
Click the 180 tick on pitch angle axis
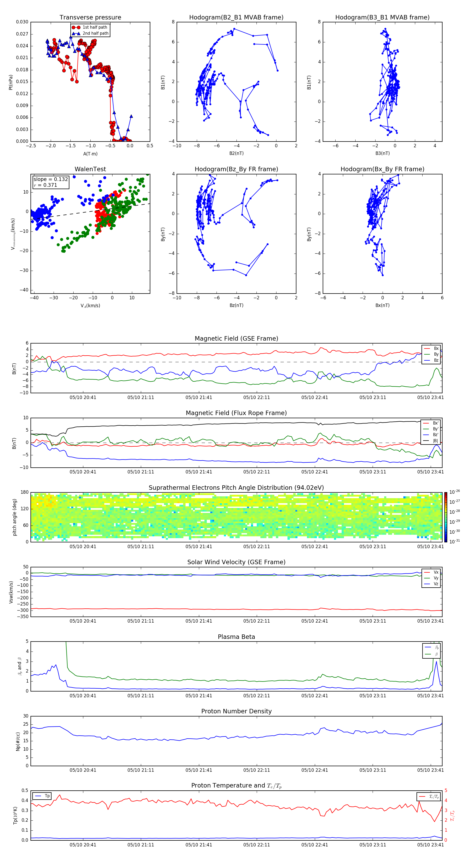point(25,492)
